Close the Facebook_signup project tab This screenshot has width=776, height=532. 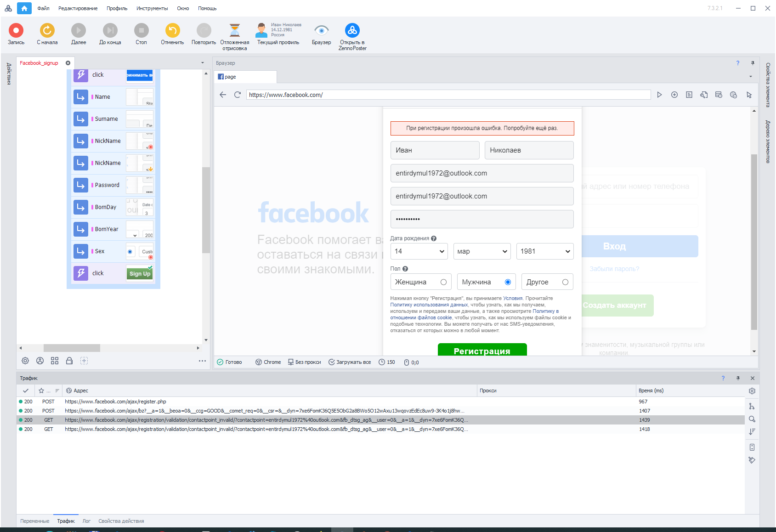68,63
